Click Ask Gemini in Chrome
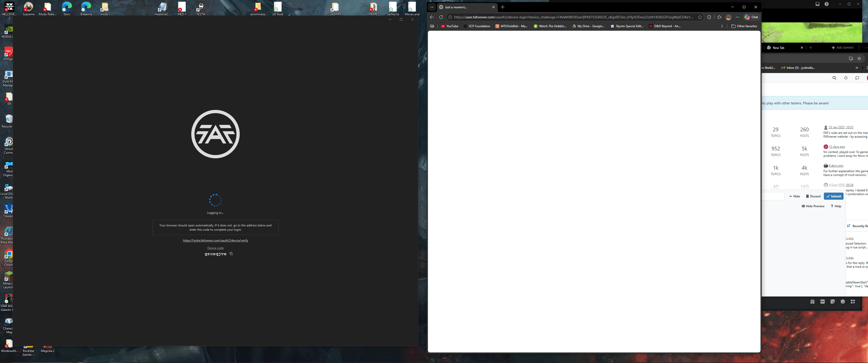The height and width of the screenshot is (363, 868). (842, 48)
